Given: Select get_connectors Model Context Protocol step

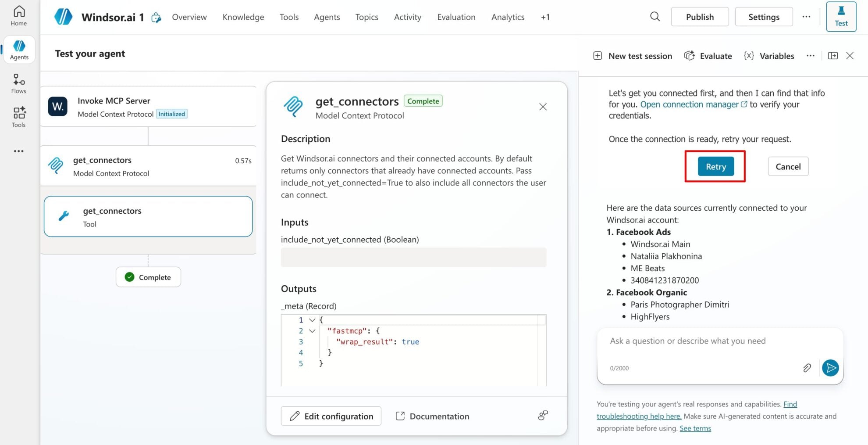Looking at the screenshot, I should [148, 166].
